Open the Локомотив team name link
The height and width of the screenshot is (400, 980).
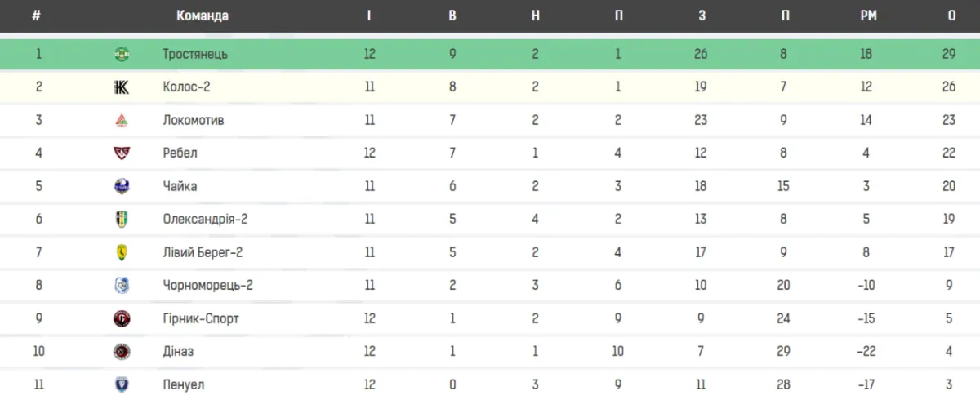pos(193,121)
